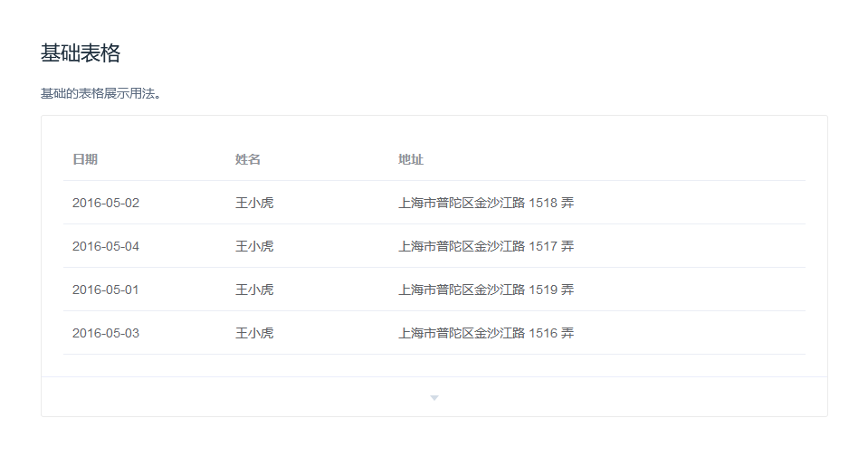Click address 上海市普陀区金沙江路 1519 弄
The image size is (868, 456).
(x=486, y=290)
